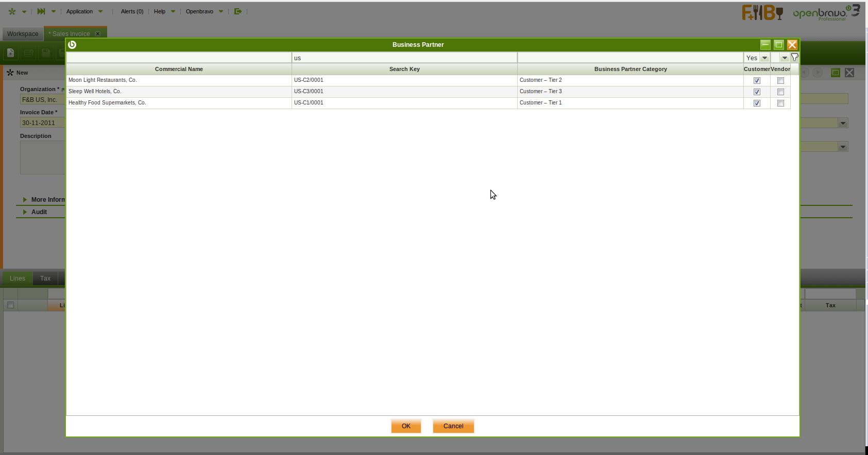Open the Help menu
Viewport: 868px width, 455px height.
coord(160,11)
